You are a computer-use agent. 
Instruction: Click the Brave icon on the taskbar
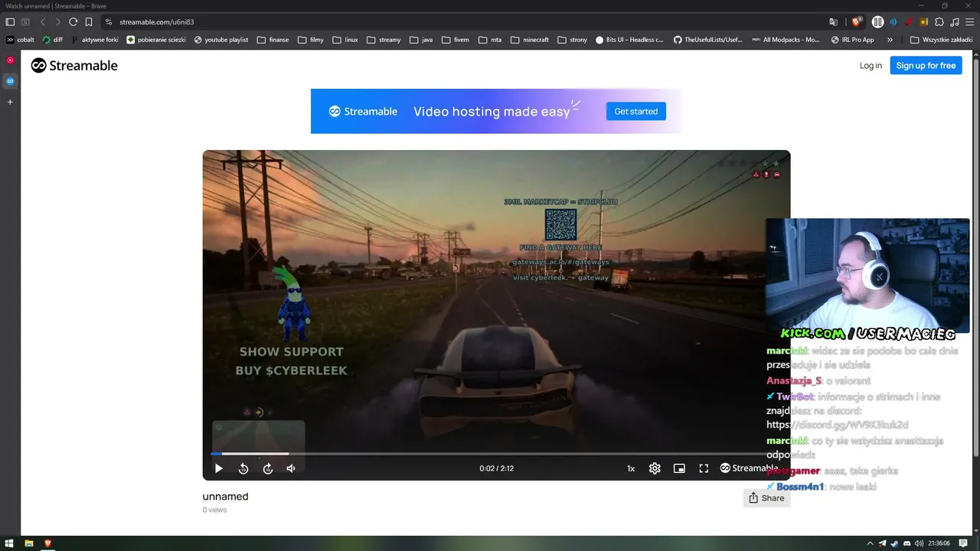47,543
